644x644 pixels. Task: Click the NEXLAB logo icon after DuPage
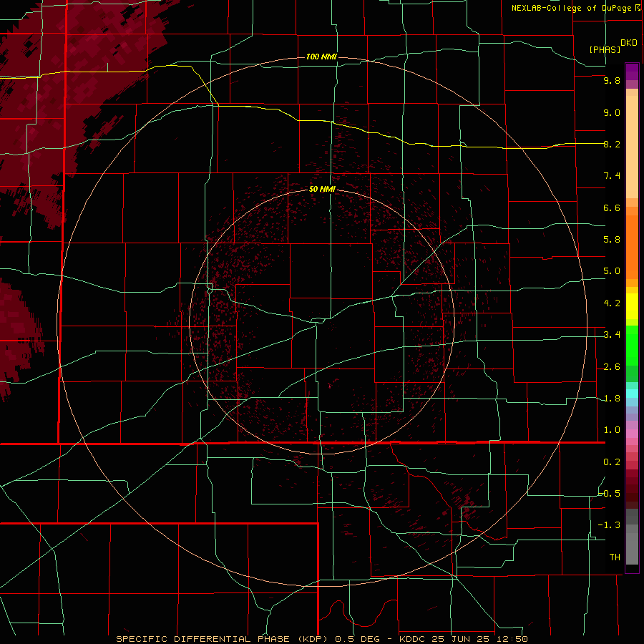coord(638,7)
